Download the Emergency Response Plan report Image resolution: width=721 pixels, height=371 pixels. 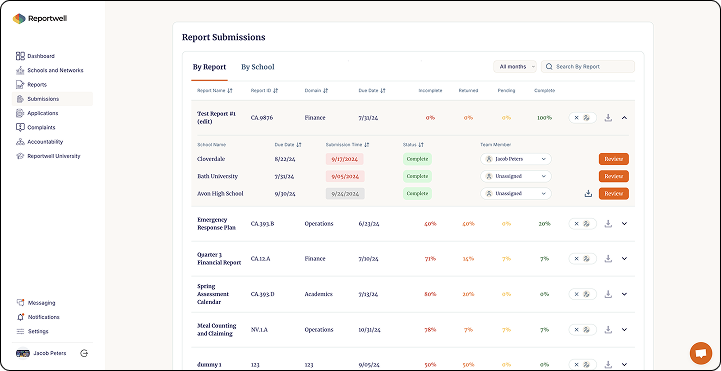click(608, 224)
